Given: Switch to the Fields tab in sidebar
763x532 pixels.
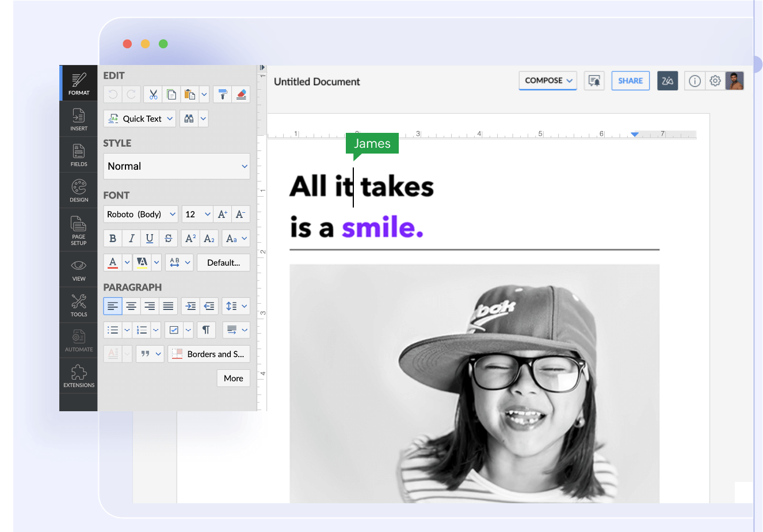Looking at the screenshot, I should [x=79, y=155].
